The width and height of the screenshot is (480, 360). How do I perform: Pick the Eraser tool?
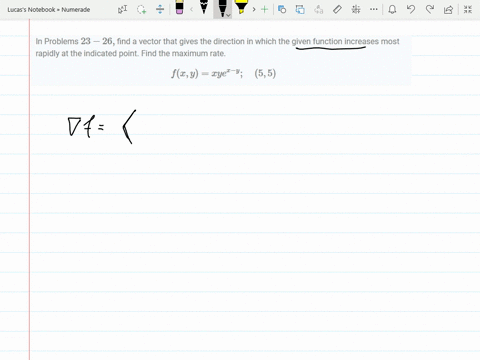click(179, 7)
